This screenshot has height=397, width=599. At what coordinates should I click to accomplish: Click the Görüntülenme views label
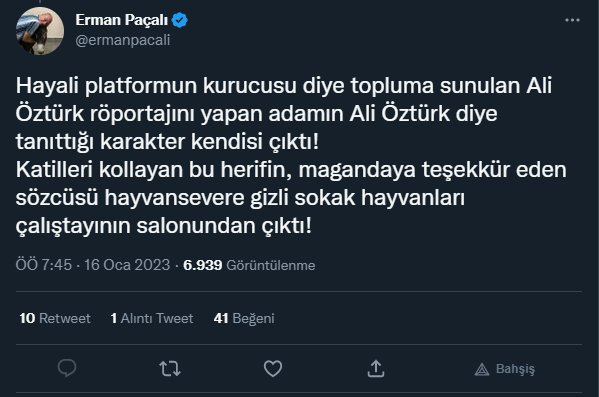coord(271,265)
